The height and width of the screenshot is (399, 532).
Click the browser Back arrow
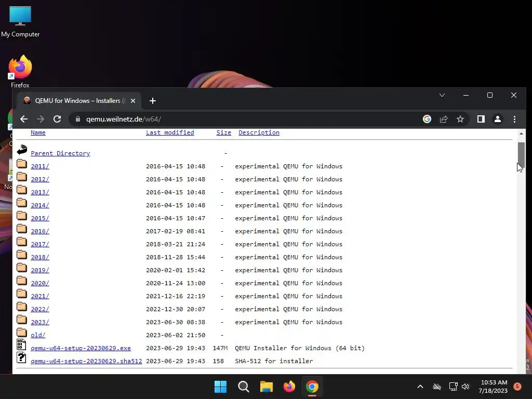(24, 119)
